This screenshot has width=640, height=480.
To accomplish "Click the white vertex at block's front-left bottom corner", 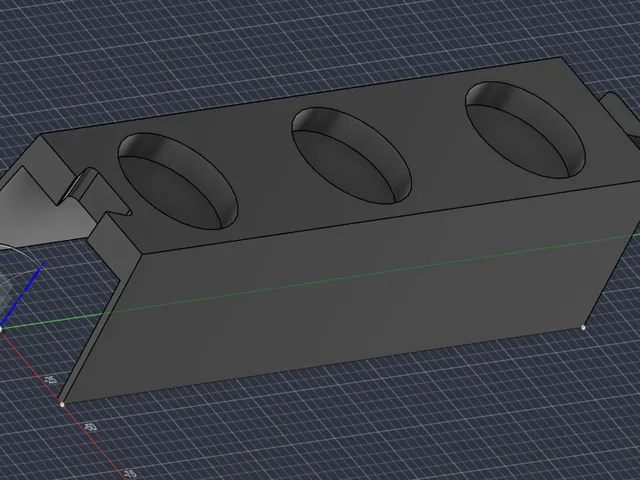I will point(62,404).
